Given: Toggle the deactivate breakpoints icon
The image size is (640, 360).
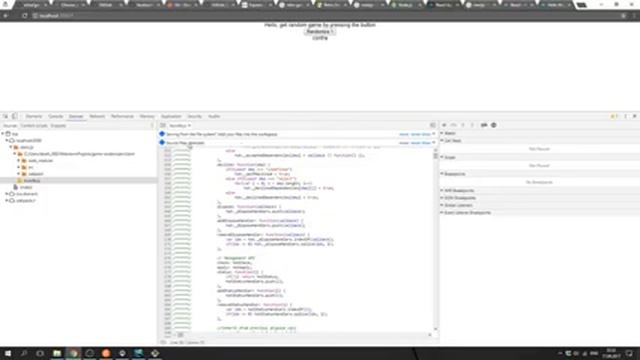Looking at the screenshot, I should [484, 125].
